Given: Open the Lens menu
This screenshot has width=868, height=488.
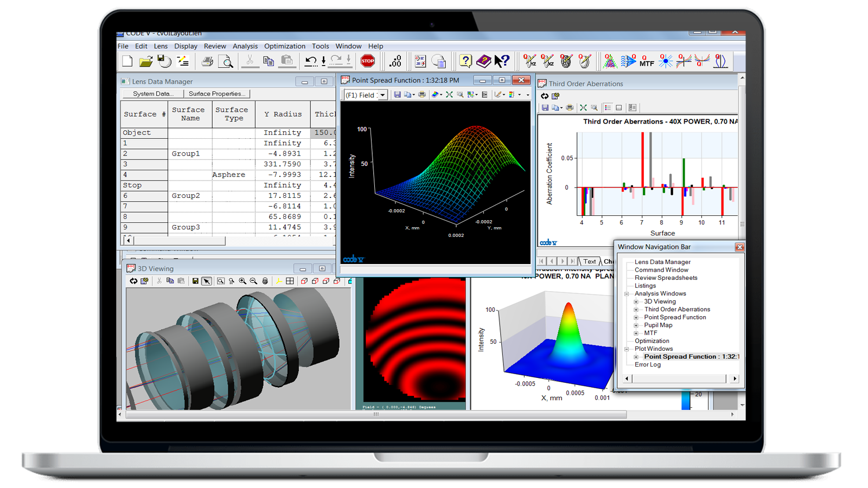Looking at the screenshot, I should (x=161, y=46).
